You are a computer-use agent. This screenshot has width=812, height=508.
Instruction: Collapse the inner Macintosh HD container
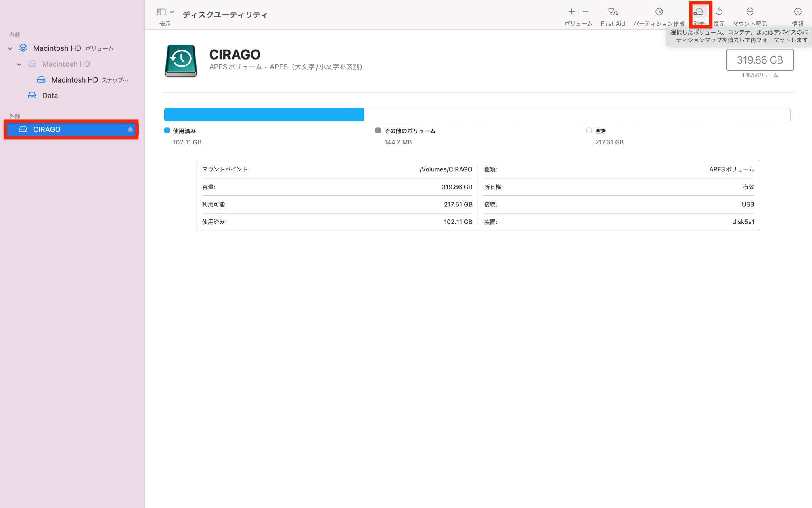[x=19, y=64]
